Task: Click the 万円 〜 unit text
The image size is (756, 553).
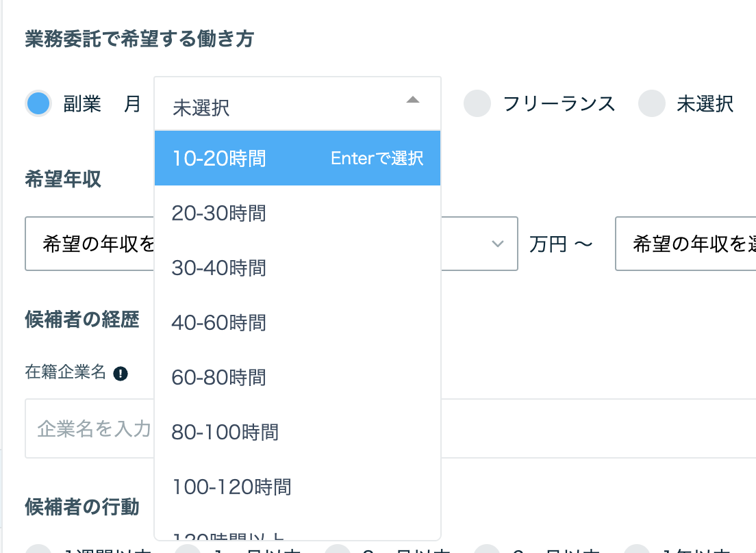Action: click(562, 244)
